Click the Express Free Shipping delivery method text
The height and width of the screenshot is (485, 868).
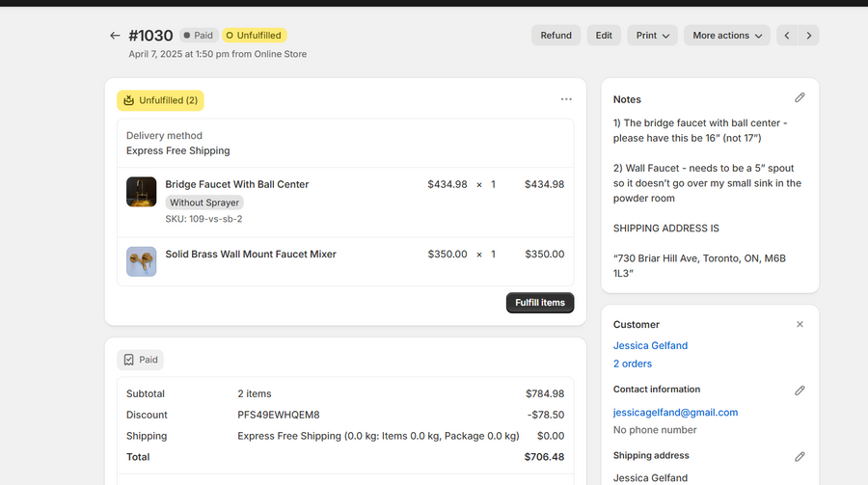pos(177,150)
